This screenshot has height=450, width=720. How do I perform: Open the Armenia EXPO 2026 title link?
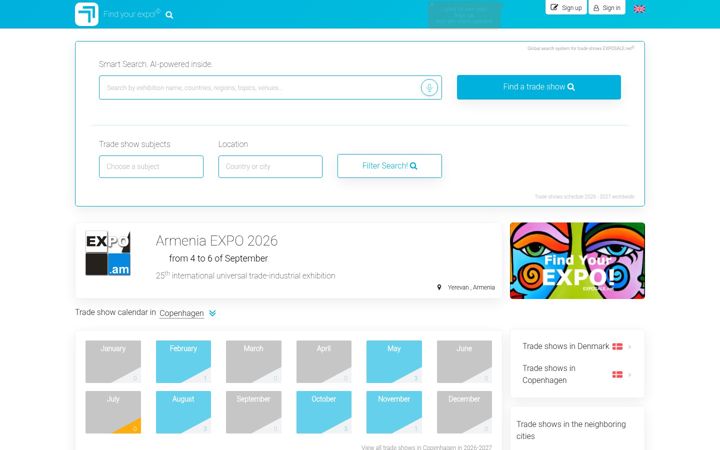217,241
